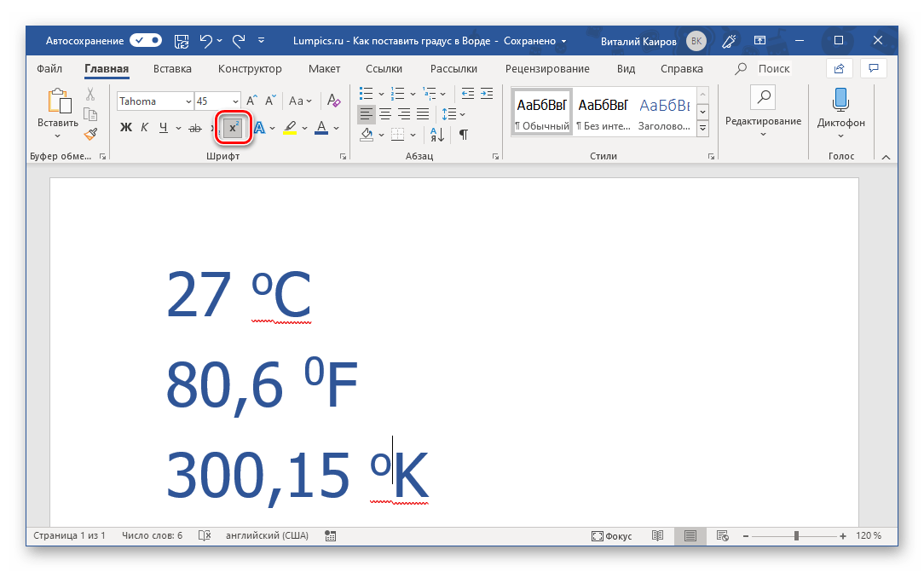Open the font color dropdown arrow

[x=336, y=128]
